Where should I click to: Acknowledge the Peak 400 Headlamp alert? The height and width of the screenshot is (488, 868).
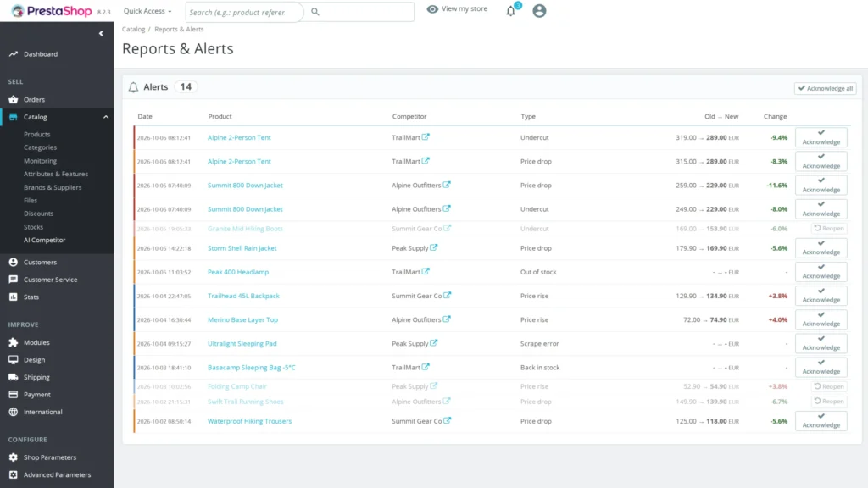[821, 272]
